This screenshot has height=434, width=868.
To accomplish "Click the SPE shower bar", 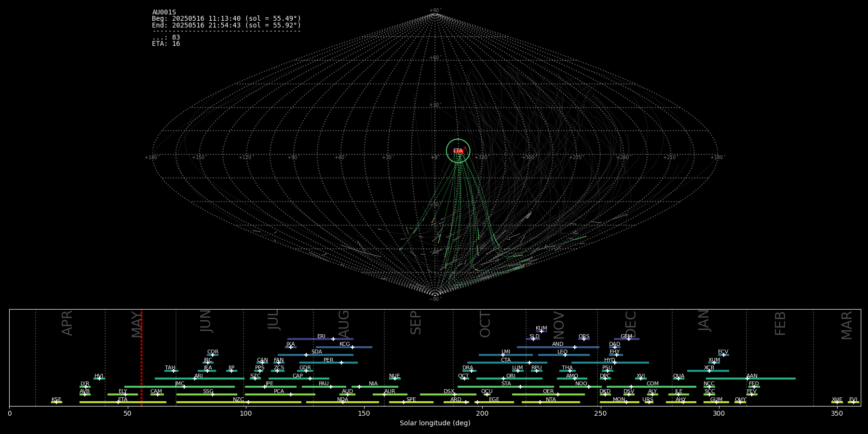I will (411, 402).
